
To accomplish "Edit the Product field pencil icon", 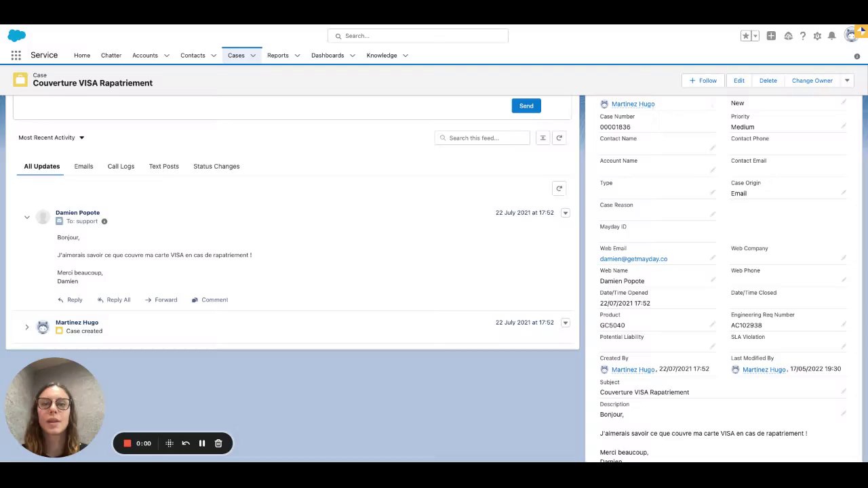I will point(713,324).
